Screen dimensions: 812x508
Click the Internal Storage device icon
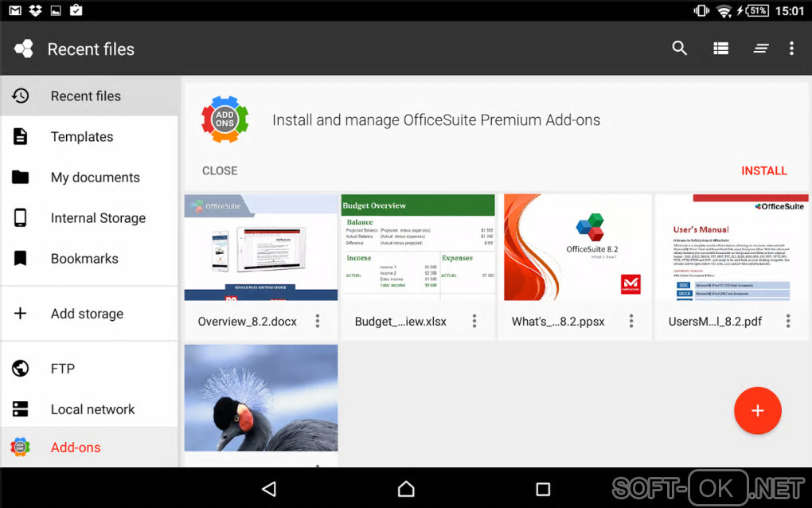20,217
